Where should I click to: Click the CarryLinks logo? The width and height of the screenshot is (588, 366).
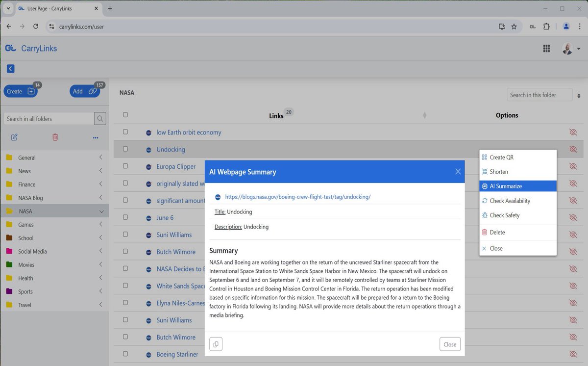31,48
